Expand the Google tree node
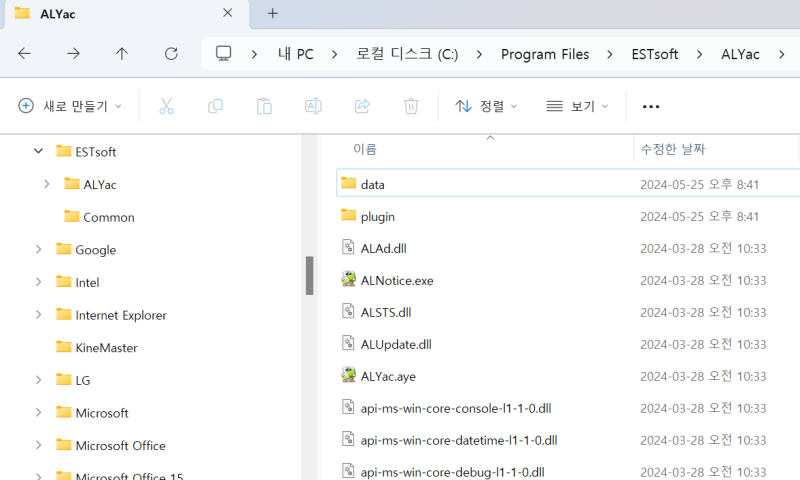The width and height of the screenshot is (800, 480). tap(38, 249)
